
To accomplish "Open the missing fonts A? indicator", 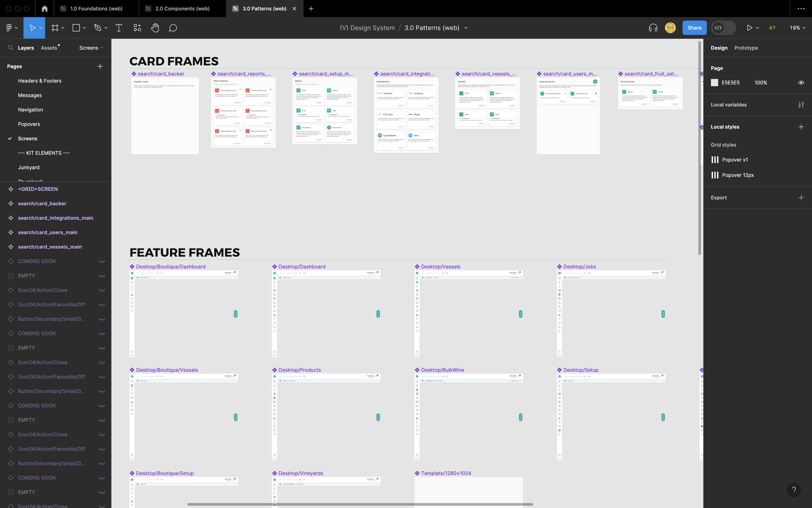I will click(772, 28).
